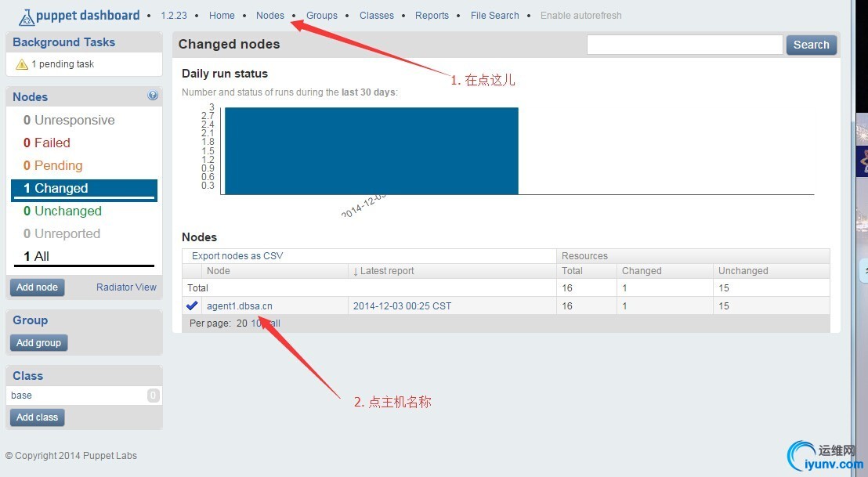Click the Background Tasks heading
This screenshot has width=868, height=477.
tap(64, 42)
